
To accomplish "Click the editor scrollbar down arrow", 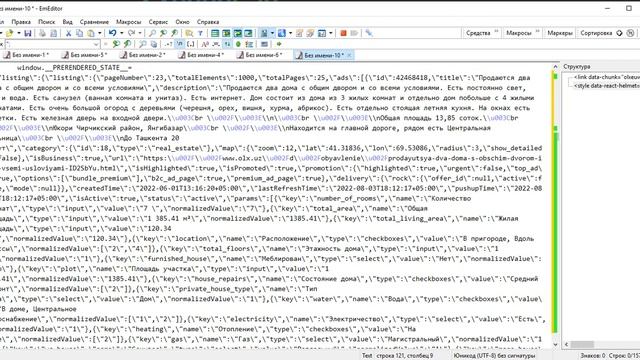I will 555,345.
